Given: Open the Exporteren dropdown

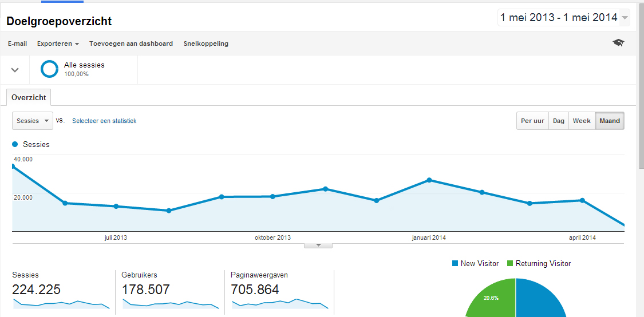Looking at the screenshot, I should pyautogui.click(x=58, y=43).
